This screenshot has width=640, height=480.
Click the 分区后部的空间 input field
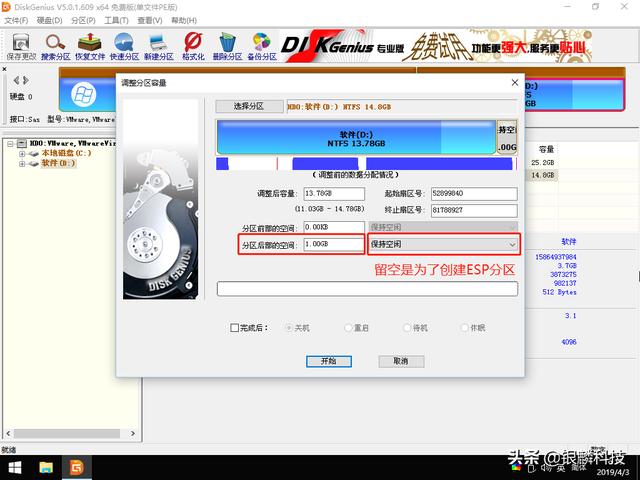[x=334, y=244]
